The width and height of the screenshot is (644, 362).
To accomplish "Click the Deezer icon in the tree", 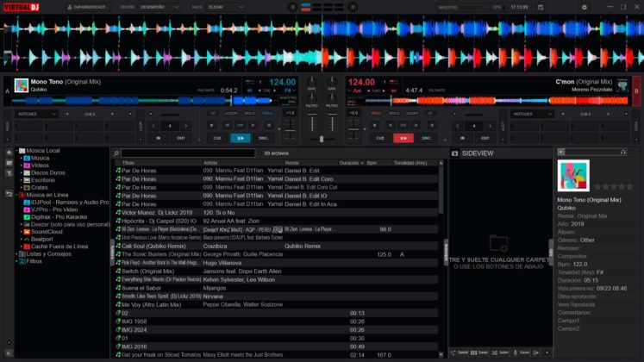I will click(x=27, y=224).
